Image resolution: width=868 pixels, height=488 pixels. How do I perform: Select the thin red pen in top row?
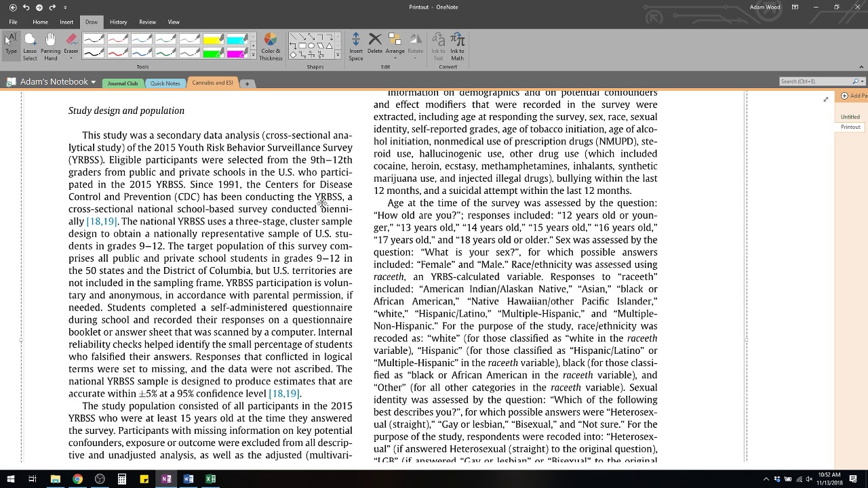[118, 39]
